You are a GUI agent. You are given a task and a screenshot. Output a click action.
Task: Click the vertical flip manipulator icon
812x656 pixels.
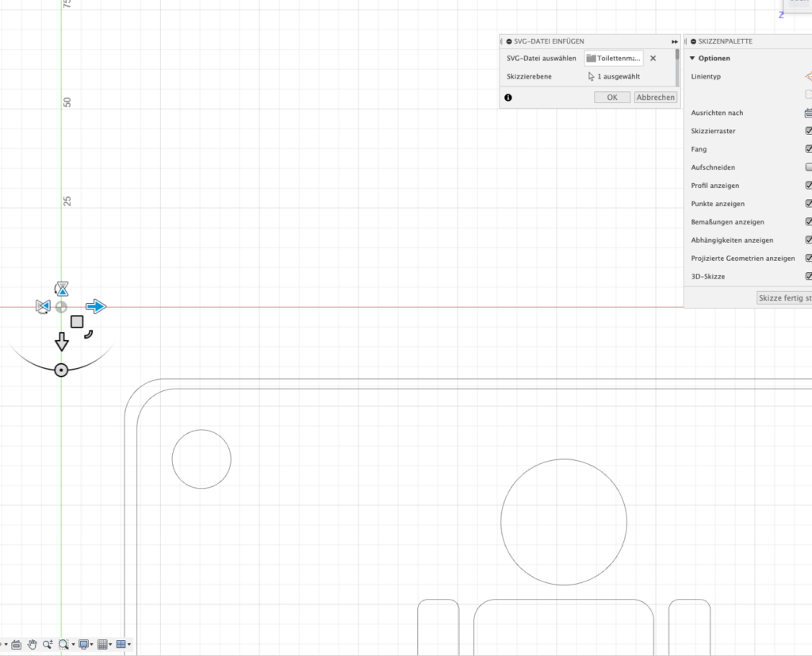tap(61, 289)
